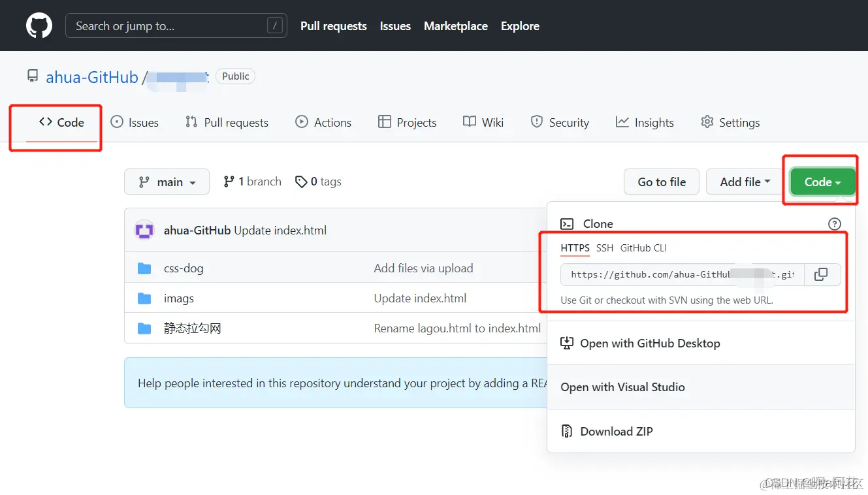868x495 pixels.
Task: Focus the Search or jump to field
Action: (176, 25)
